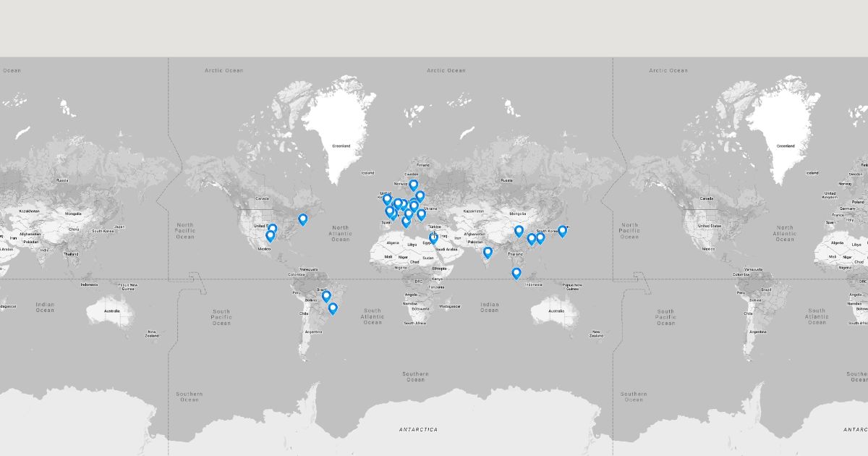This screenshot has height=456, width=868.
Task: Click the Ukraine country label
Action: pyautogui.click(x=430, y=208)
